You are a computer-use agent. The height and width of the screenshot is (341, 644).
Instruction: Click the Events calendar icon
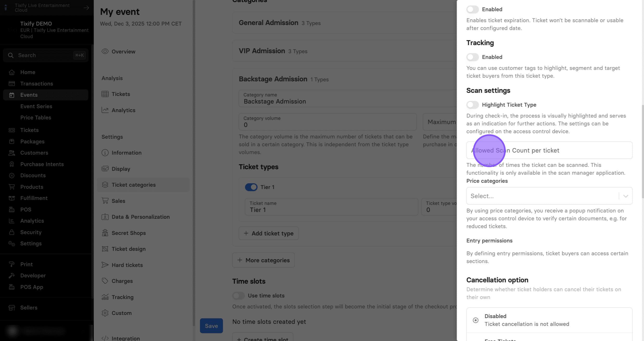11,95
